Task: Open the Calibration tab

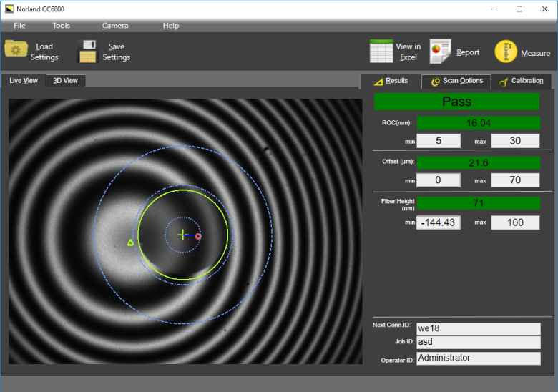Action: (x=522, y=81)
